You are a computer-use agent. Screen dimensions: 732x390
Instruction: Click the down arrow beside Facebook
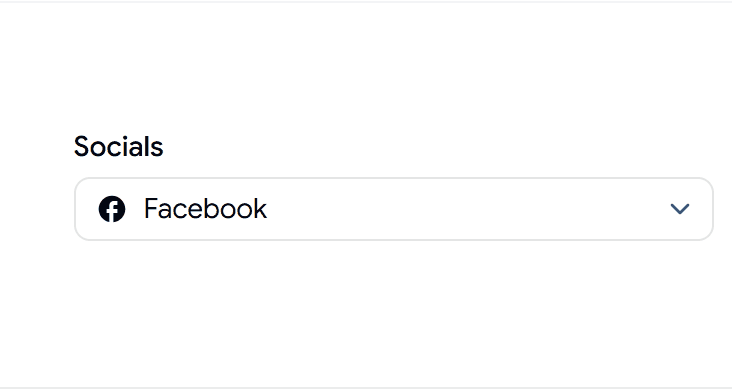point(680,209)
